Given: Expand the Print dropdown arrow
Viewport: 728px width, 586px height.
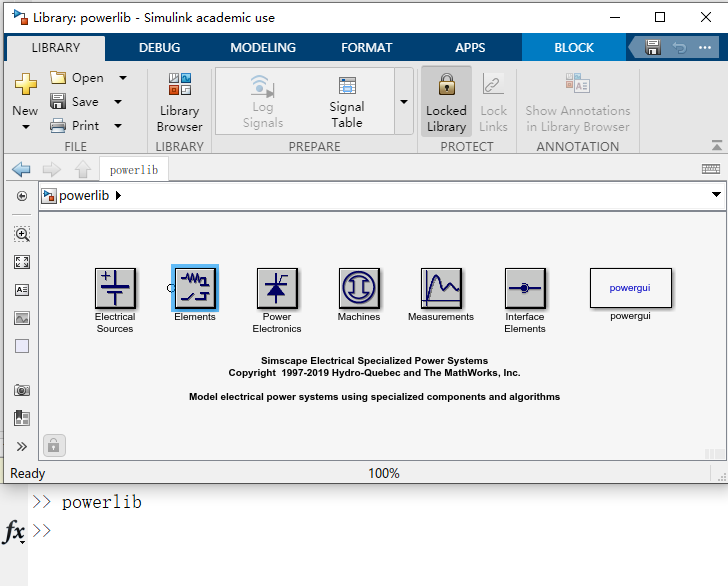Looking at the screenshot, I should [x=118, y=125].
